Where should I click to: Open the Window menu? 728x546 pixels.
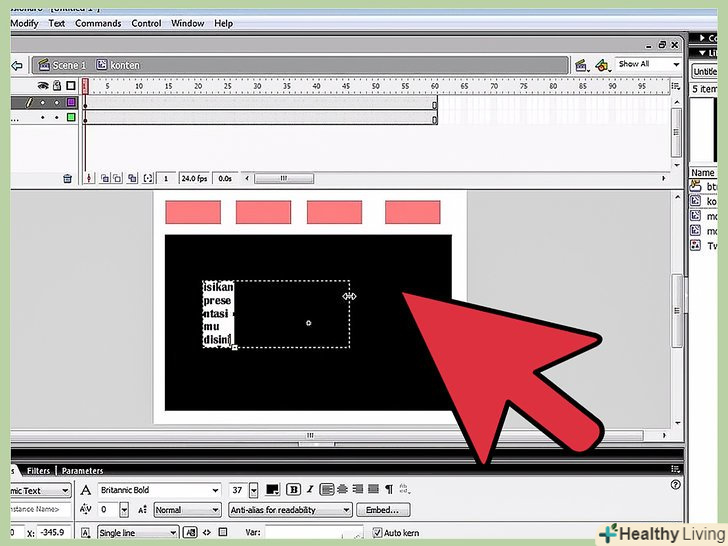(x=188, y=23)
